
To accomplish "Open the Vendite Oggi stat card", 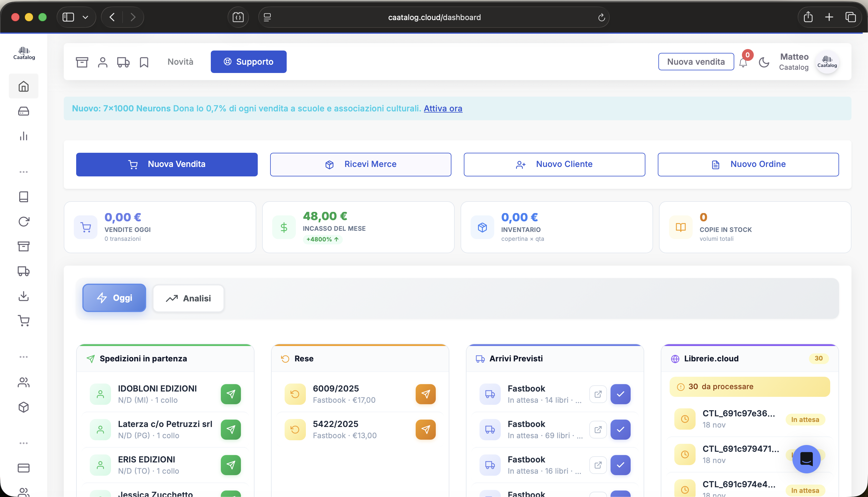I will [x=160, y=227].
